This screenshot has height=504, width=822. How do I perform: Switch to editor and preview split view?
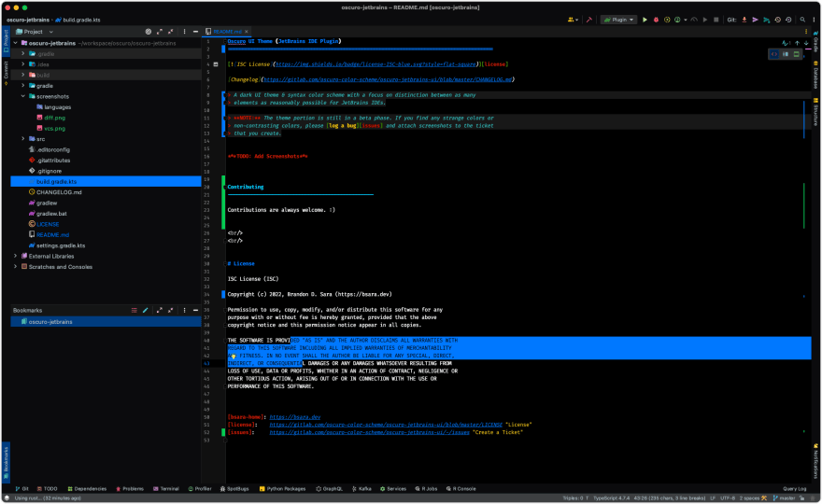click(786, 54)
